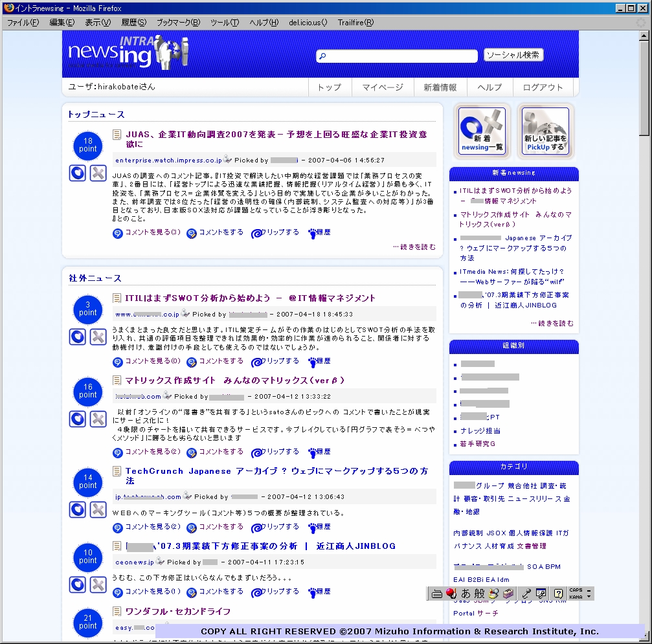
Task: Open 内部統制 category link
Action: click(x=467, y=533)
